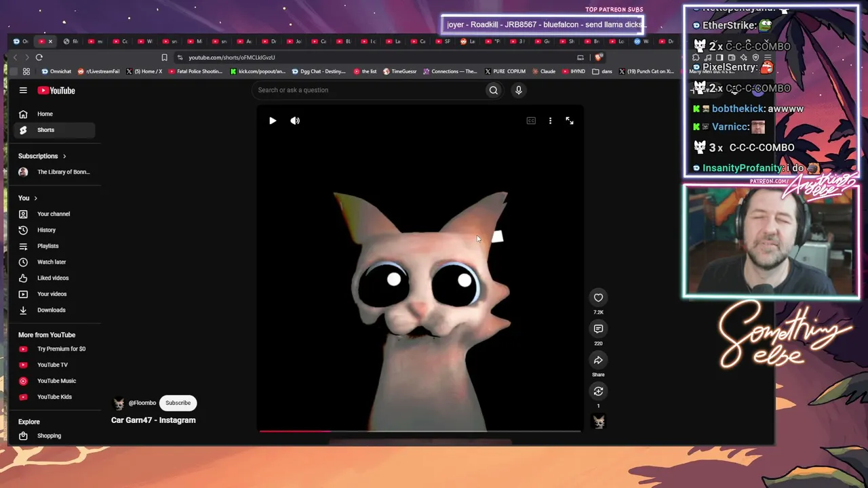
Task: Open Liked videos
Action: point(54,278)
